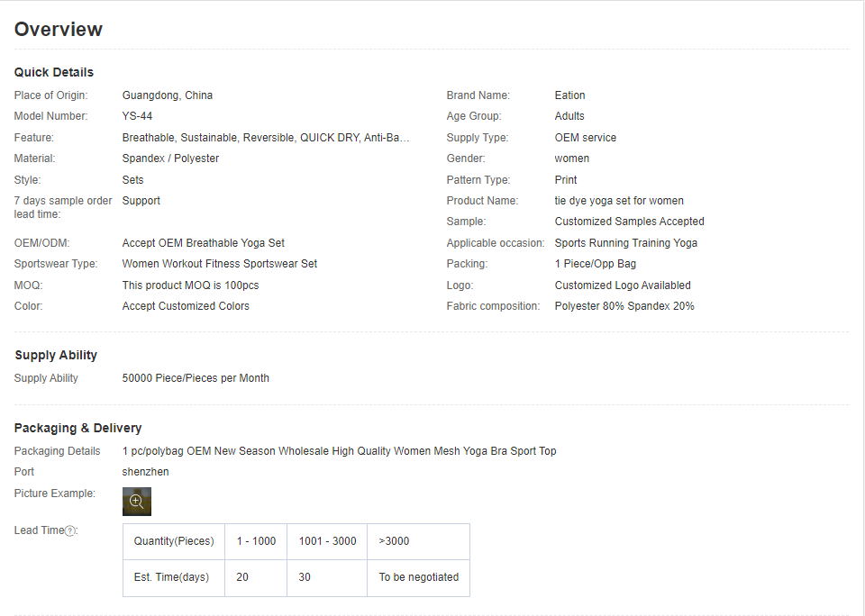
Task: Select the 'Pattern Type:' label
Action: pos(478,180)
